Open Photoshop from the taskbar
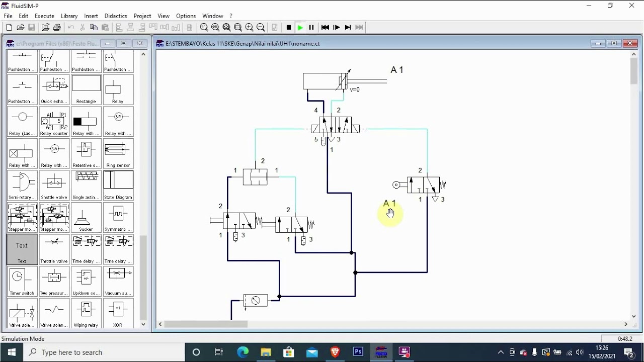 point(358,352)
